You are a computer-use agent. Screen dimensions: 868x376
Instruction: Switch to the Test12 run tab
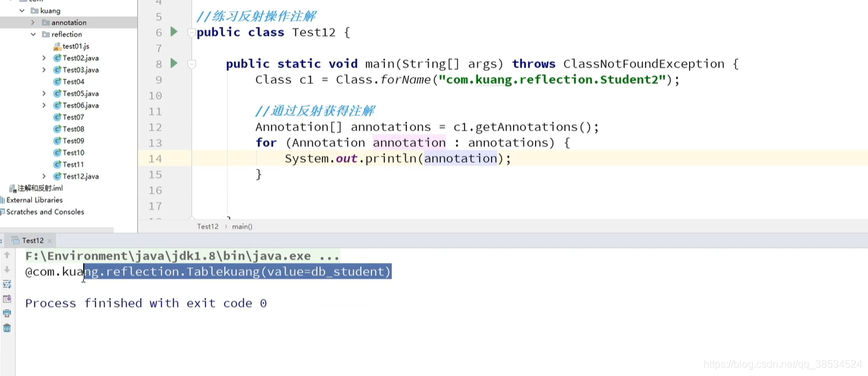33,240
